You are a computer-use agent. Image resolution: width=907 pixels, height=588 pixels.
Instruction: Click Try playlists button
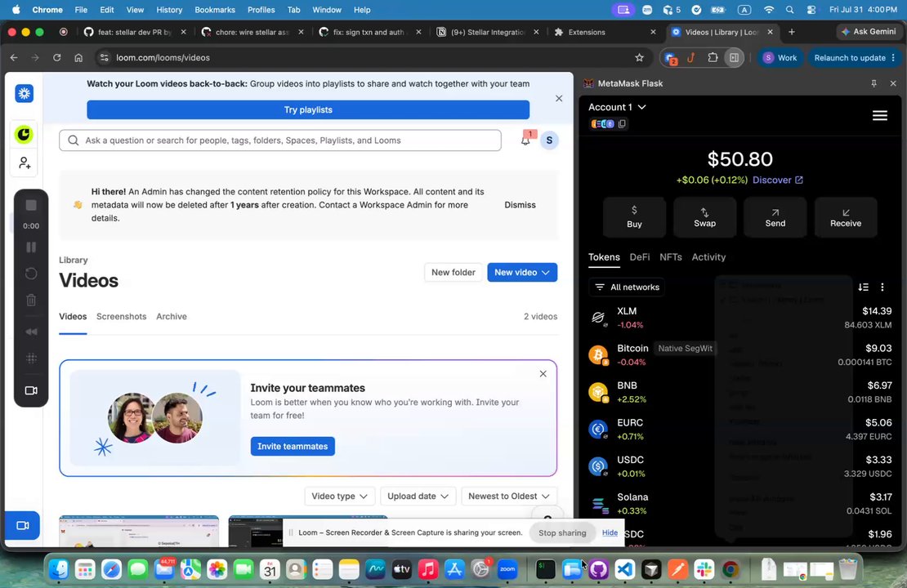pyautogui.click(x=308, y=110)
